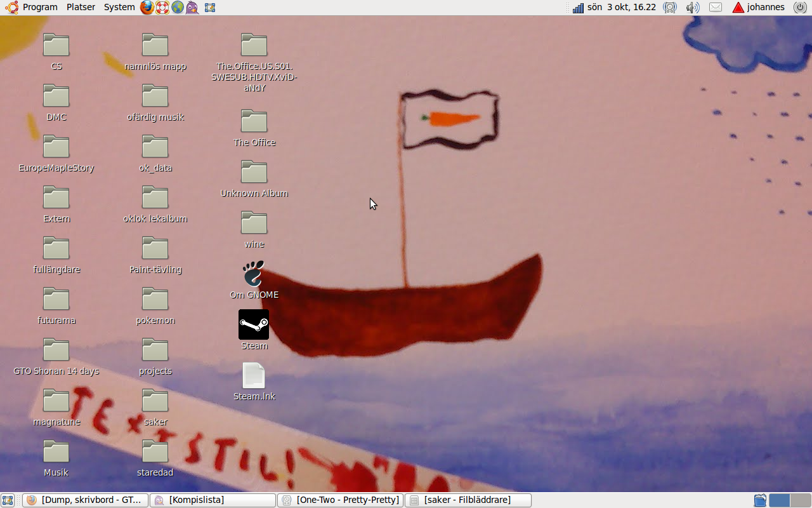Open the power session menu
812x508 pixels.
tap(799, 8)
